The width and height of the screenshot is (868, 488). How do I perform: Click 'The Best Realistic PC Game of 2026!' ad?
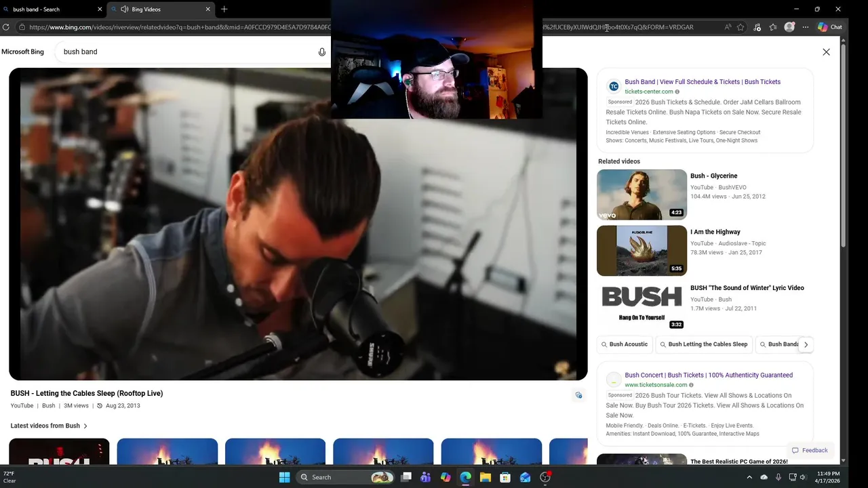[739, 462]
